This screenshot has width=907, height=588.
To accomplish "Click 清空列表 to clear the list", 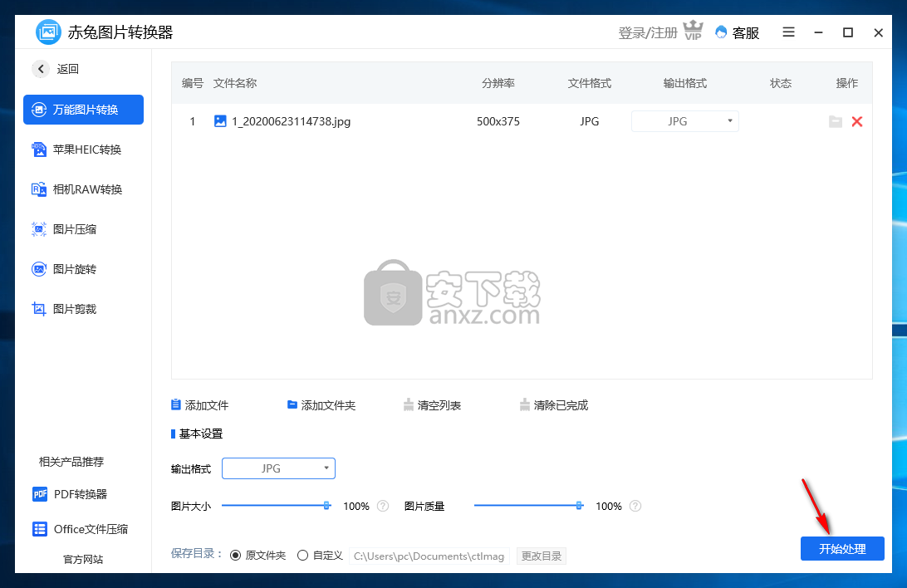I will click(432, 405).
